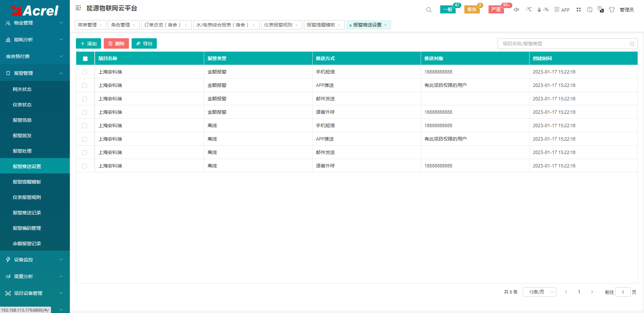Expand the 需量分析 menu
This screenshot has height=313, width=644.
coord(35,276)
